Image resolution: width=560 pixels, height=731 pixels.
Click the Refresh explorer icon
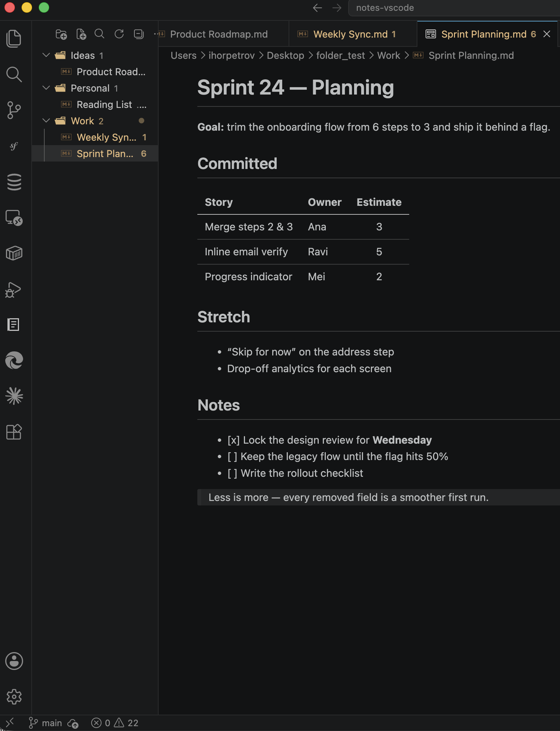tap(119, 34)
